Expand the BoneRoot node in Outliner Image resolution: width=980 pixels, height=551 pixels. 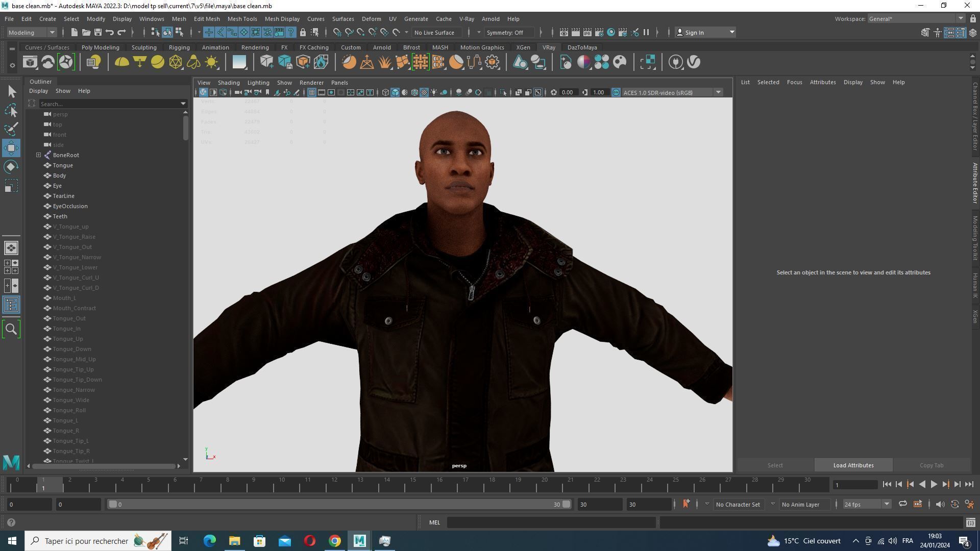tap(38, 155)
